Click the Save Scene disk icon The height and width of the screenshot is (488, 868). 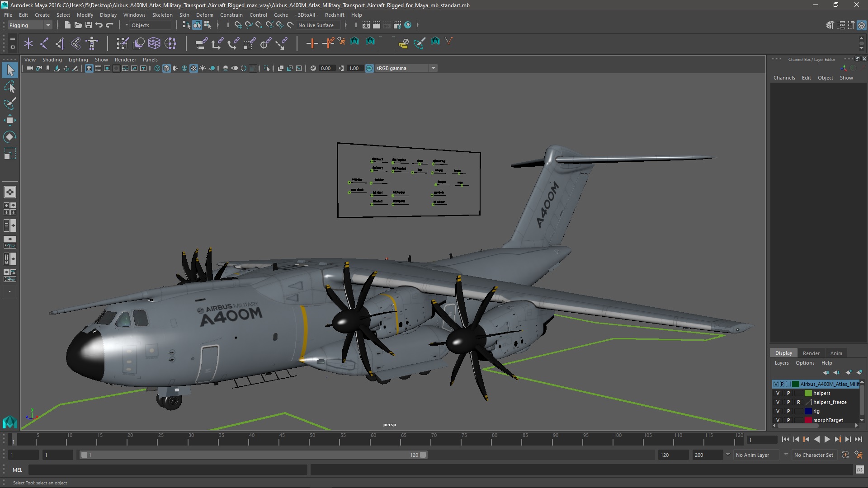point(89,25)
